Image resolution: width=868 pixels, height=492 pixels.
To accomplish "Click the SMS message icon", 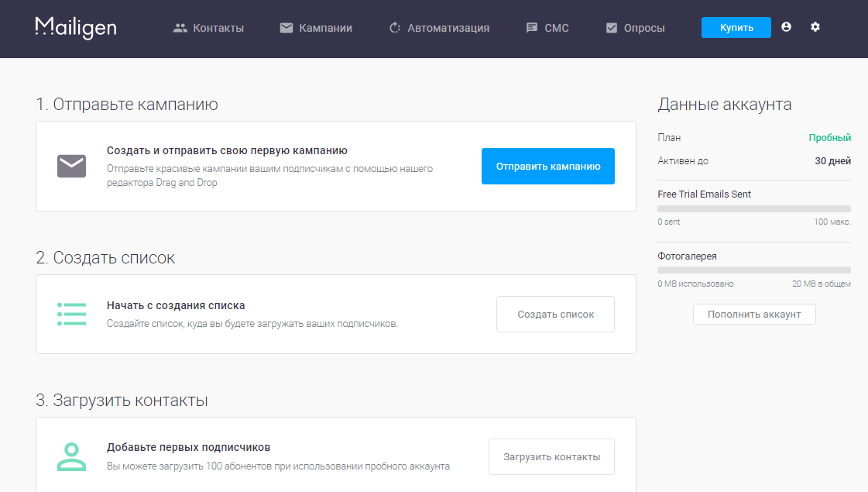I will point(531,28).
